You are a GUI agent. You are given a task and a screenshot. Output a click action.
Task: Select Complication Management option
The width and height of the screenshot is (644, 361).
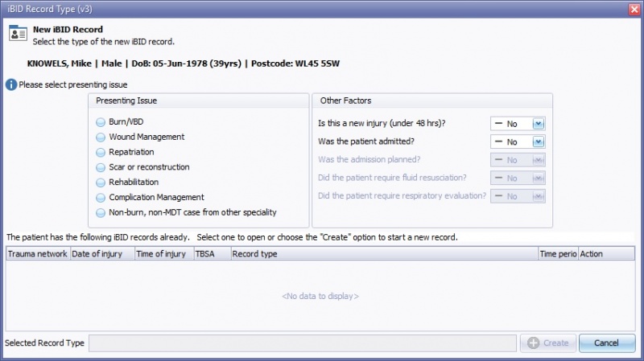[101, 198]
